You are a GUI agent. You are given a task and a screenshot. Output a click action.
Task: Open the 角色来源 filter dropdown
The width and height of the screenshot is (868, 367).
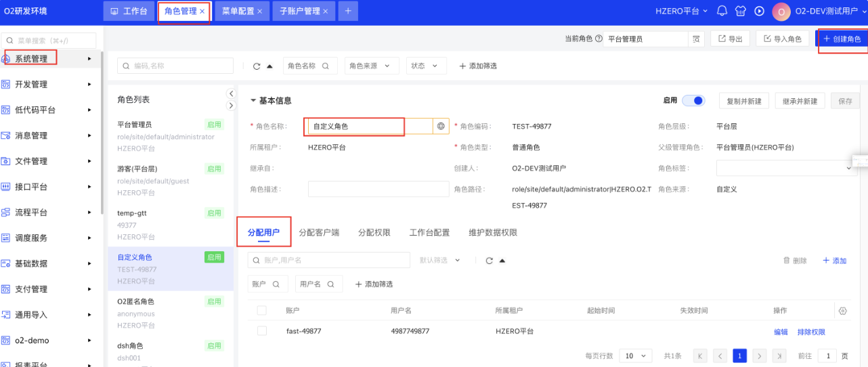click(370, 66)
